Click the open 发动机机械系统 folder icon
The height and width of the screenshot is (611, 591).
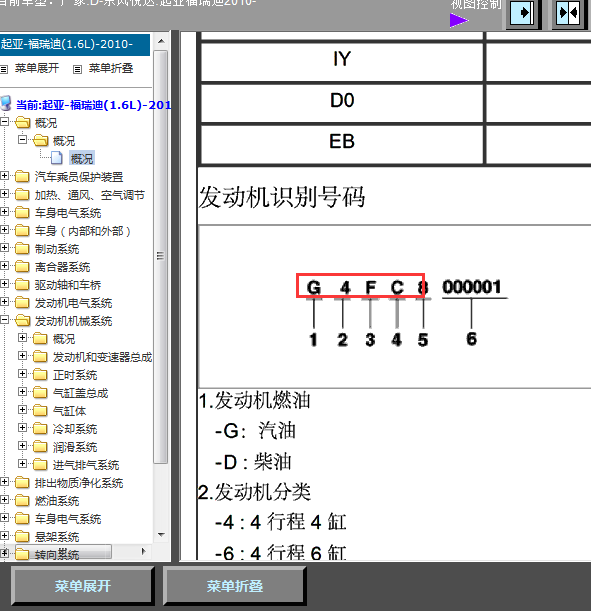click(22, 321)
